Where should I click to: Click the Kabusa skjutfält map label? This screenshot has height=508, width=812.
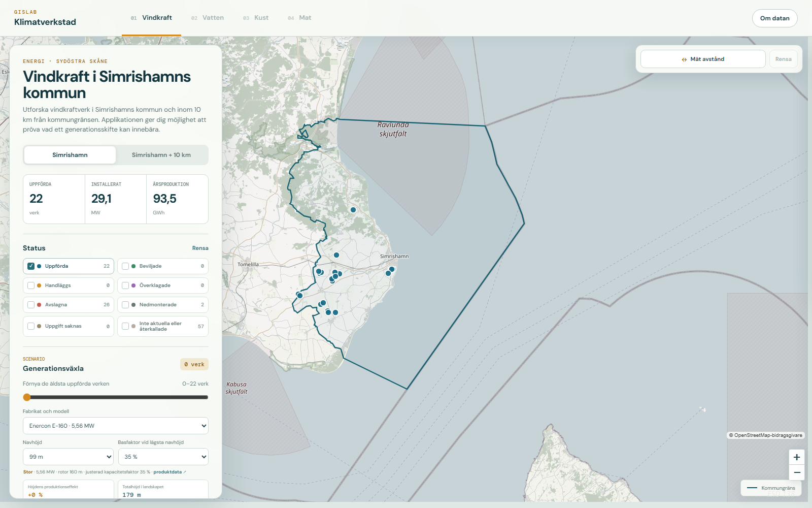[x=236, y=388]
